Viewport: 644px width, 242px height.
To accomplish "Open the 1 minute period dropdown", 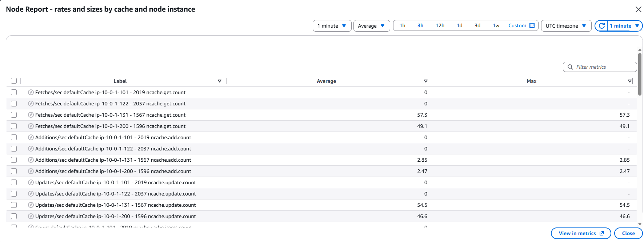I will 332,26.
